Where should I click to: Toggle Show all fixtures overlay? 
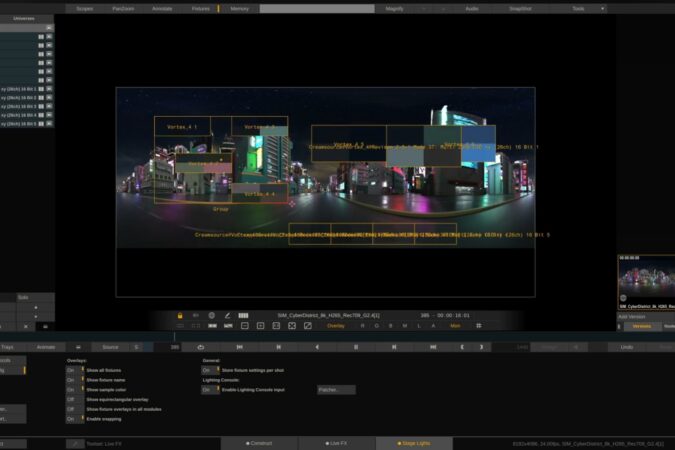(72, 370)
